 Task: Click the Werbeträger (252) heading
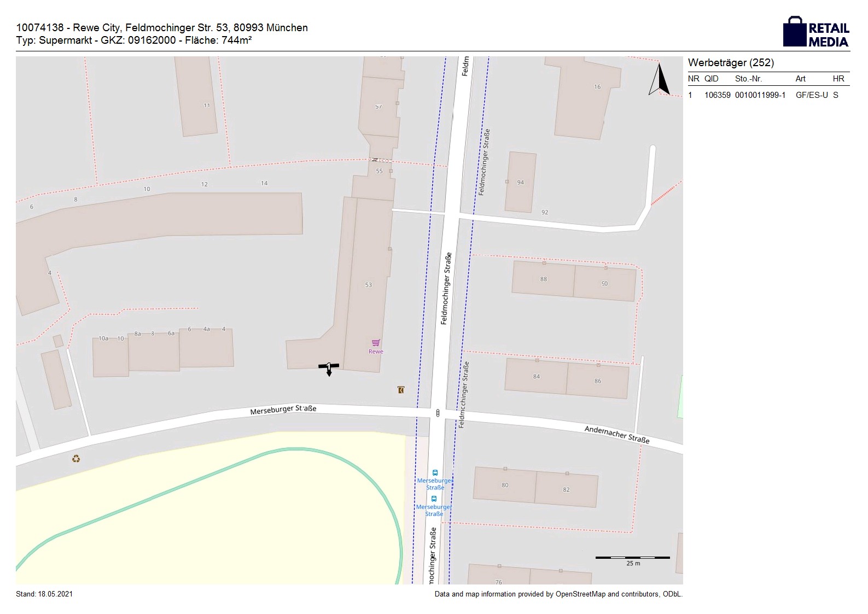pyautogui.click(x=731, y=63)
